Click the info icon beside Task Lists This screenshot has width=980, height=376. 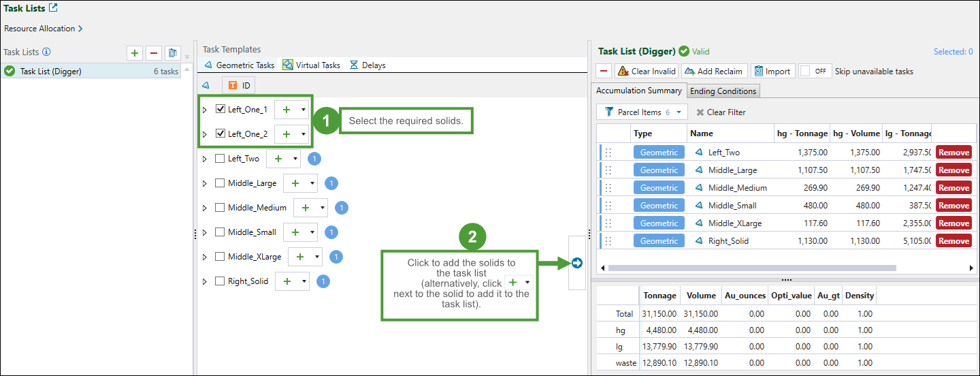pyautogui.click(x=46, y=52)
